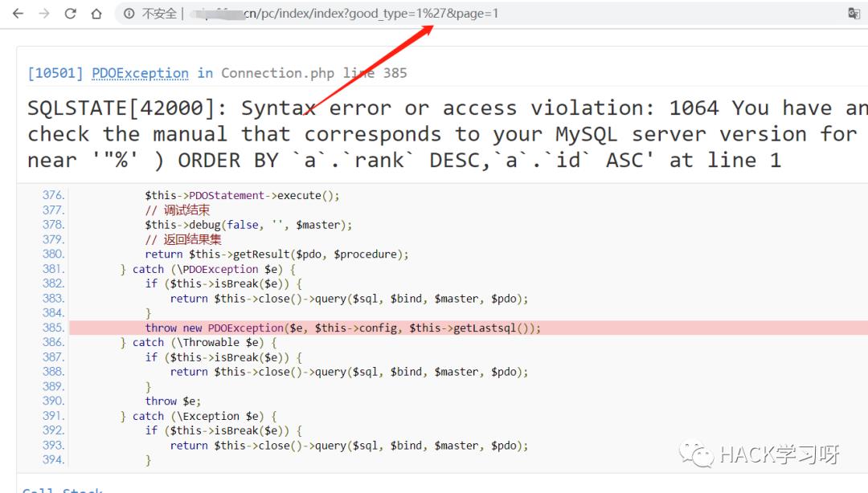Click the 'if ($this->isBreak($e))' on line 382
Viewport: 868px width, 493px height.
(223, 283)
